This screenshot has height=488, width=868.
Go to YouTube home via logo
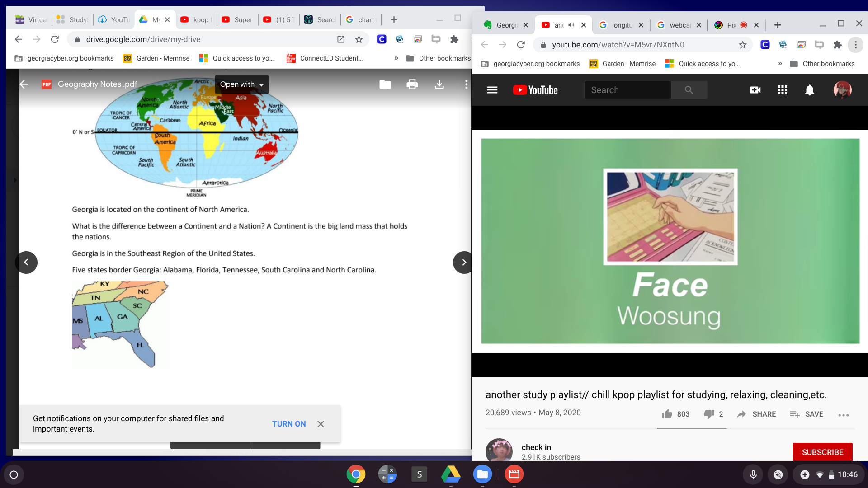tap(535, 90)
